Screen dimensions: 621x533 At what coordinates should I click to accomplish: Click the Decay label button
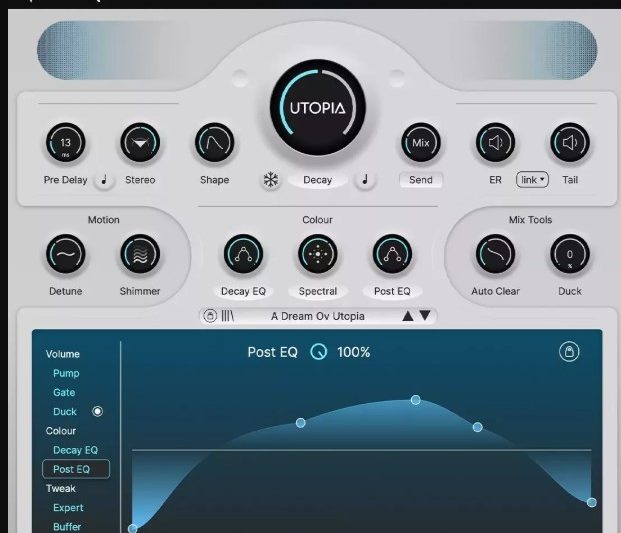(318, 180)
